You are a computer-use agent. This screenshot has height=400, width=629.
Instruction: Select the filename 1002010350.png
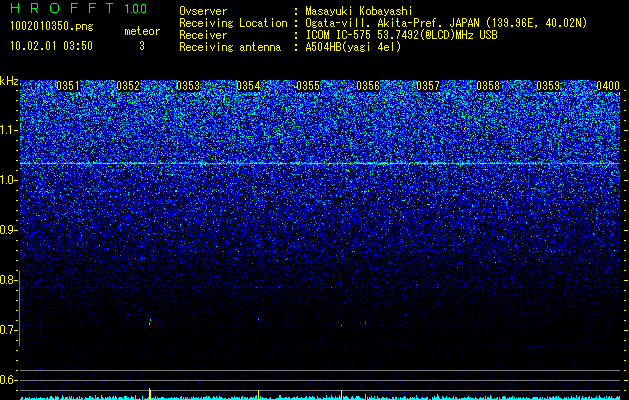(x=52, y=27)
